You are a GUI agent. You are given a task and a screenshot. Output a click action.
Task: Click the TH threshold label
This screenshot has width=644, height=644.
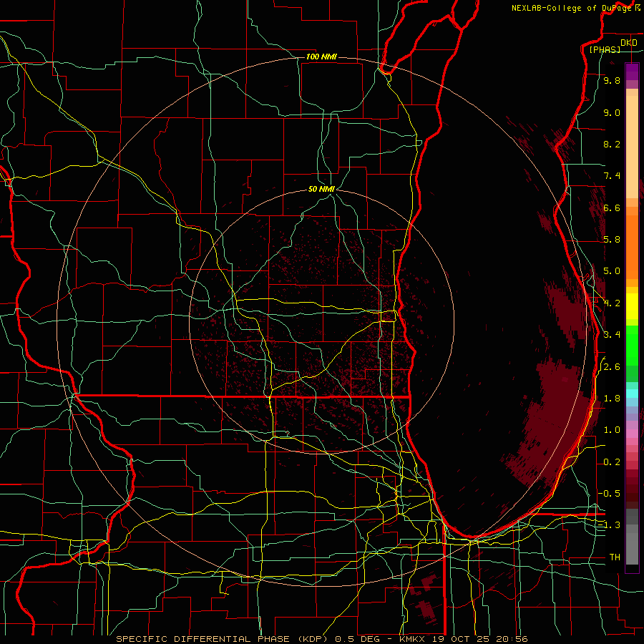615,557
